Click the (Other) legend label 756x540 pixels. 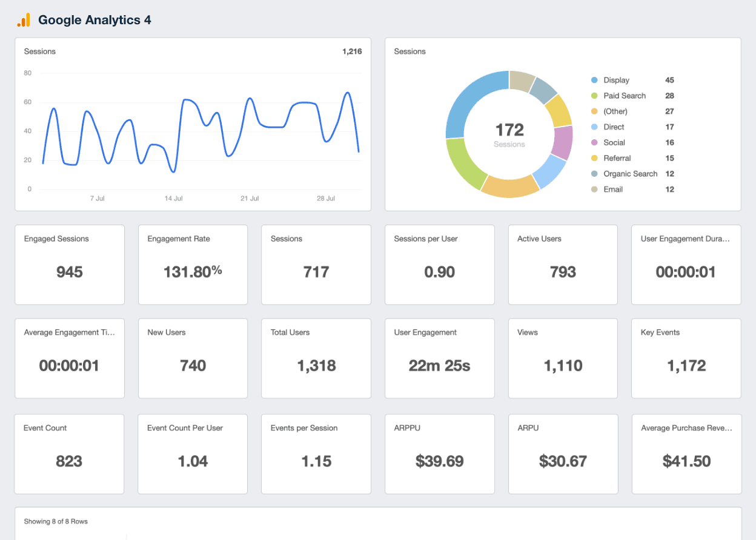(615, 111)
